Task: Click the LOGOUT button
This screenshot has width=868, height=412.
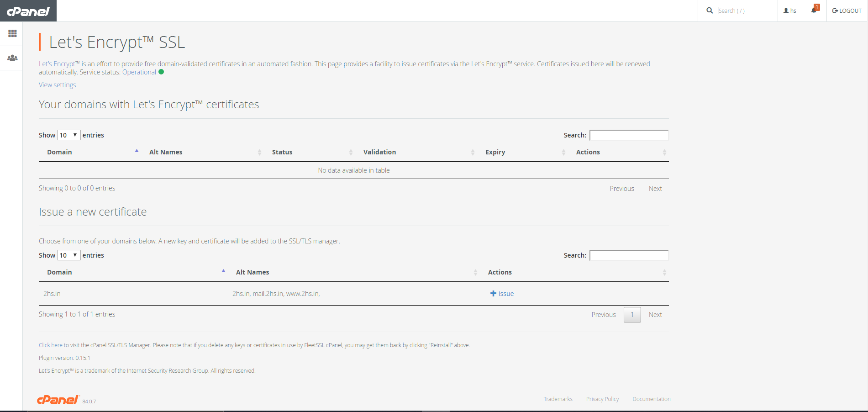Action: pyautogui.click(x=847, y=11)
